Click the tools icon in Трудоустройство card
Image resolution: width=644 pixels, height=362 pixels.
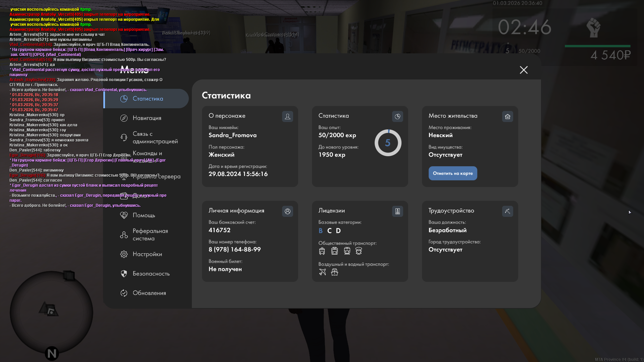[507, 211]
